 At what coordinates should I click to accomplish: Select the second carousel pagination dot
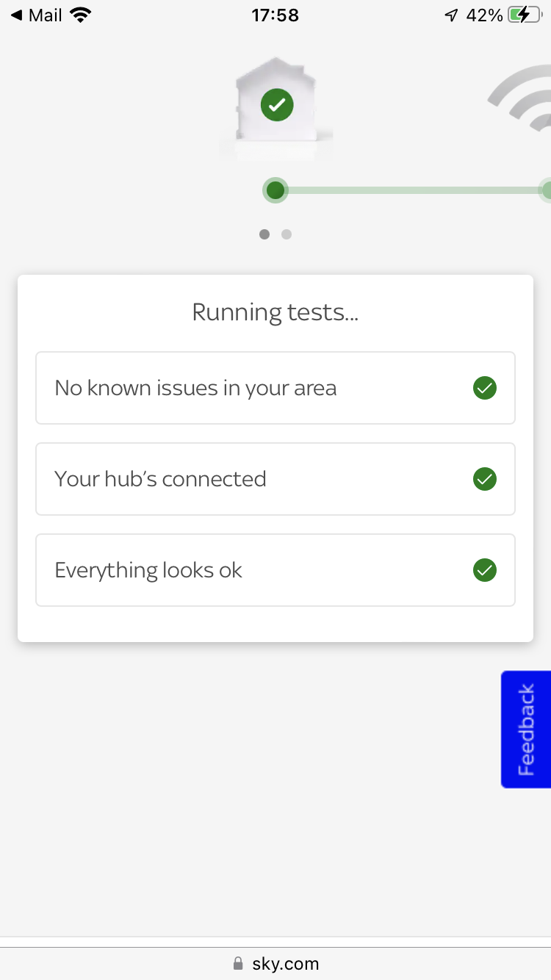click(x=287, y=234)
